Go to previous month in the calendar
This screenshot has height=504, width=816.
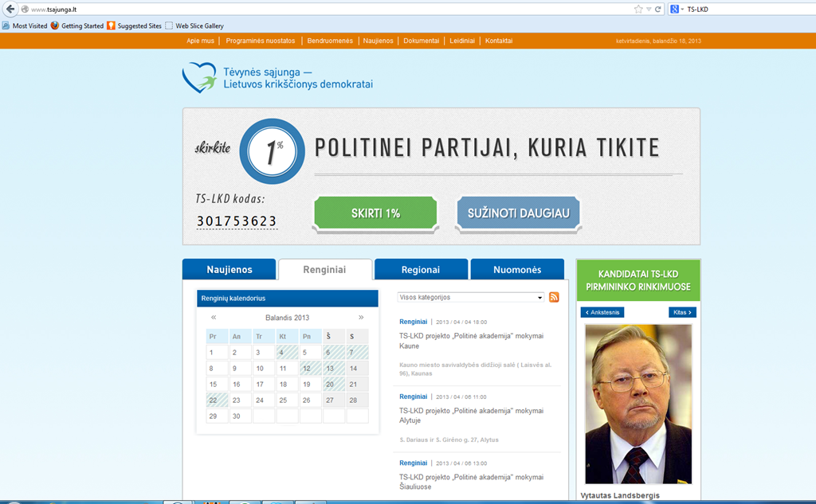click(214, 318)
